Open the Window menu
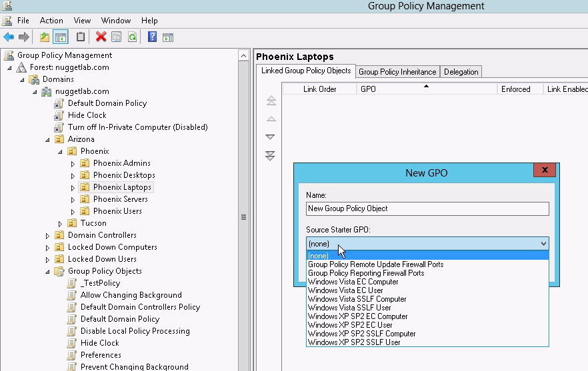This screenshot has height=371, width=588. click(116, 21)
